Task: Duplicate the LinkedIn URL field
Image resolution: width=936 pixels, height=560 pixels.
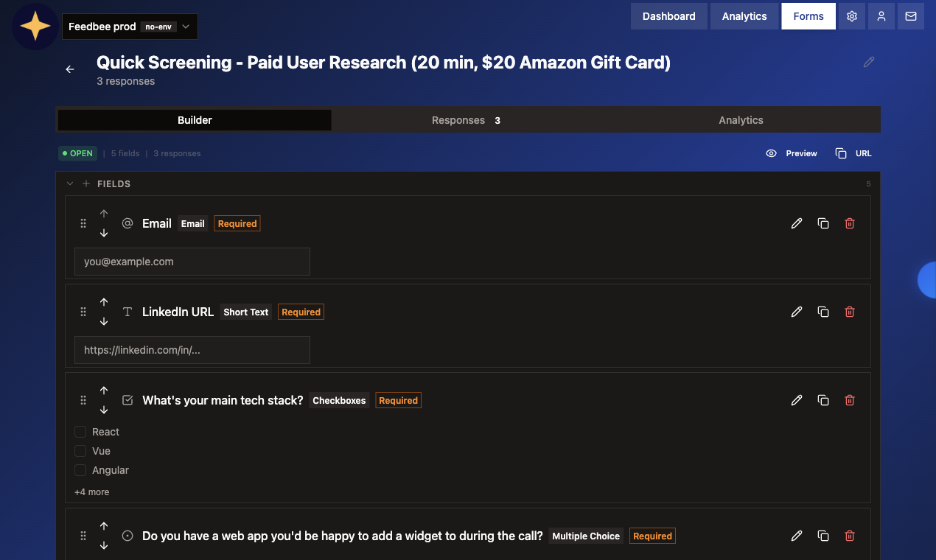Action: pyautogui.click(x=823, y=312)
